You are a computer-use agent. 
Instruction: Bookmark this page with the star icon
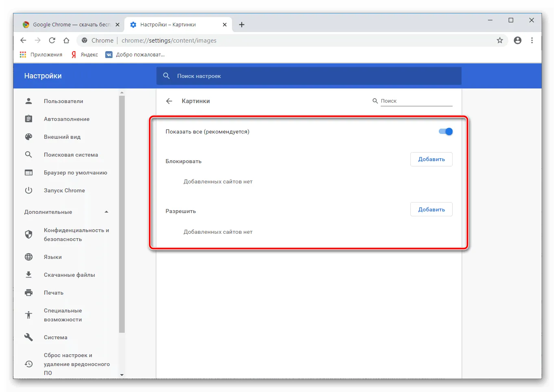[x=500, y=40]
